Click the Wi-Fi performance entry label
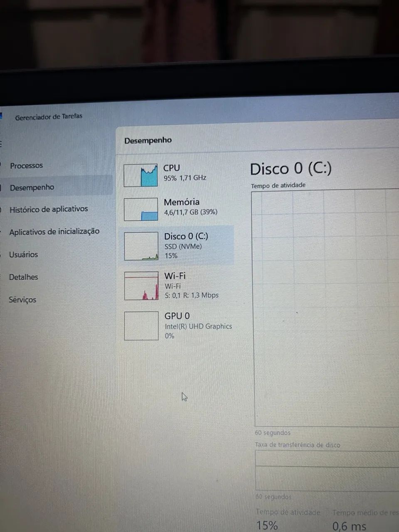This screenshot has width=399, height=532. point(175,276)
